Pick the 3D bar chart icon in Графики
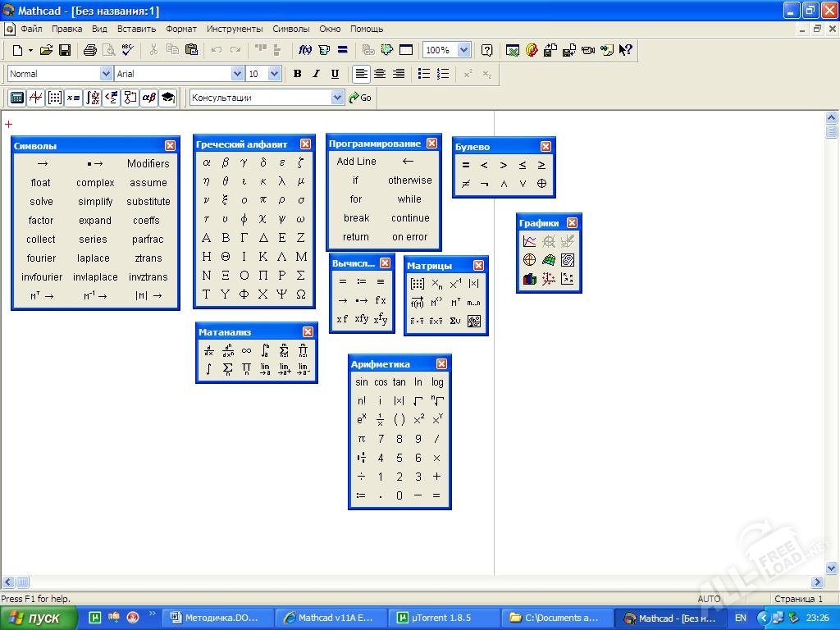 [x=530, y=279]
